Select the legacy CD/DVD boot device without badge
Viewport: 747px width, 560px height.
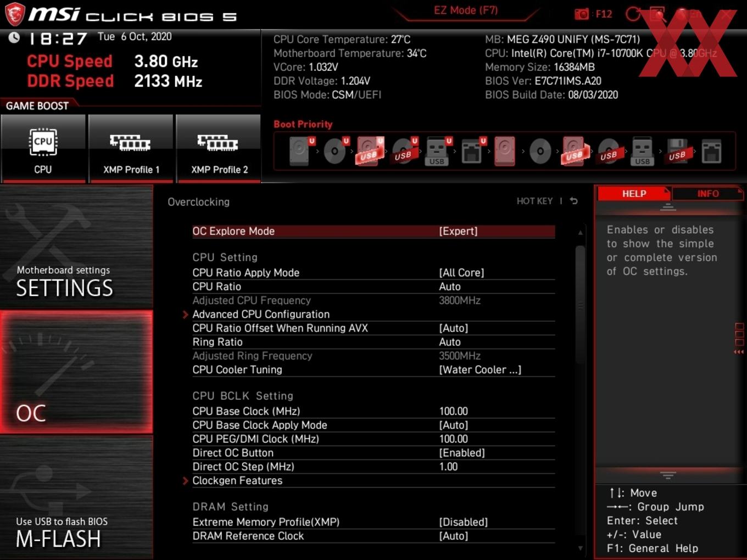click(x=540, y=151)
